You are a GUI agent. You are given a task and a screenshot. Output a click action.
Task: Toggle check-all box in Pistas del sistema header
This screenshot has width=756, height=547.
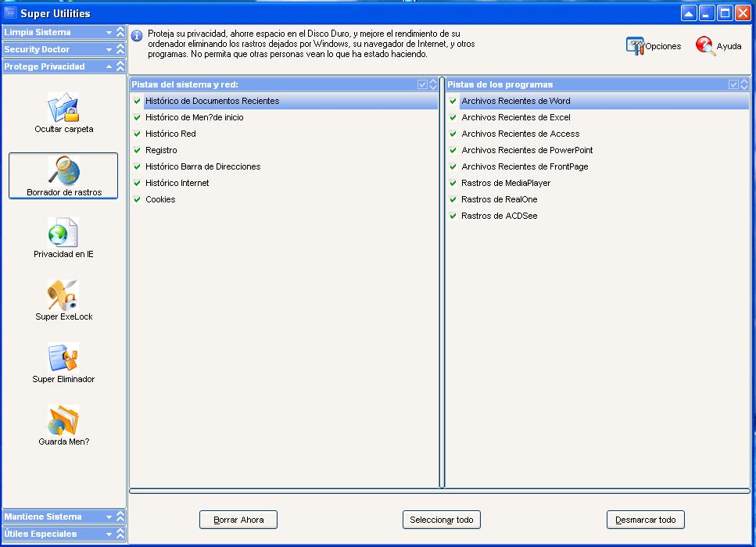coord(422,84)
